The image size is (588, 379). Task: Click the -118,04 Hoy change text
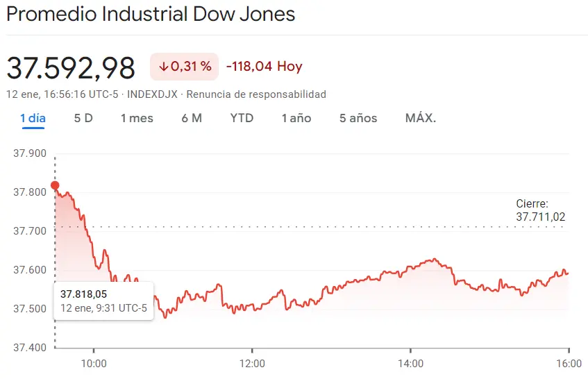tap(264, 67)
